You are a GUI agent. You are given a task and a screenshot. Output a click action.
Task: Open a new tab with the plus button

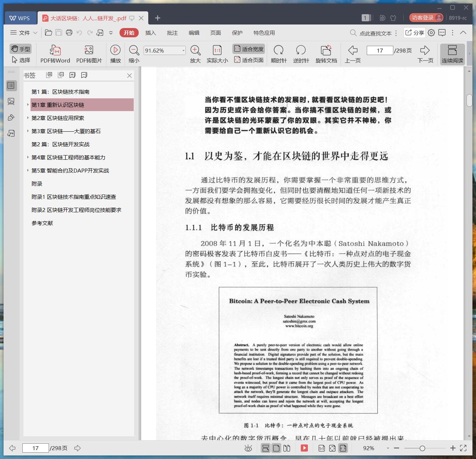point(157,18)
